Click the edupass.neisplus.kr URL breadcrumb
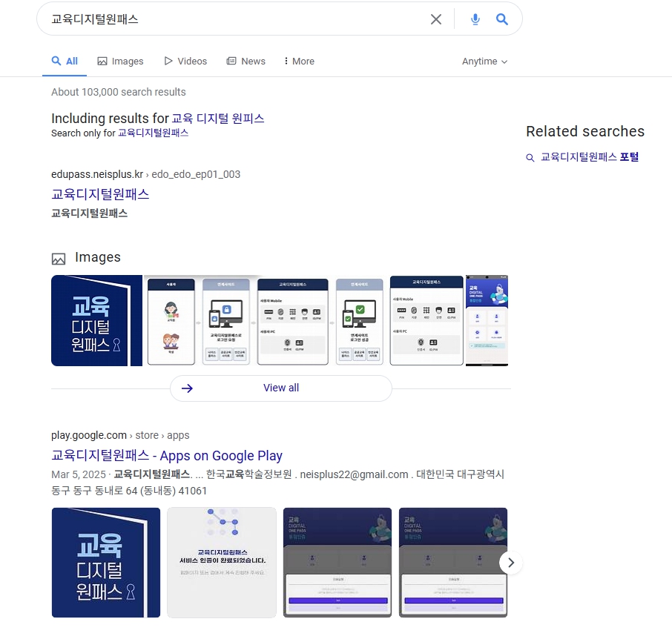 pyautogui.click(x=145, y=174)
